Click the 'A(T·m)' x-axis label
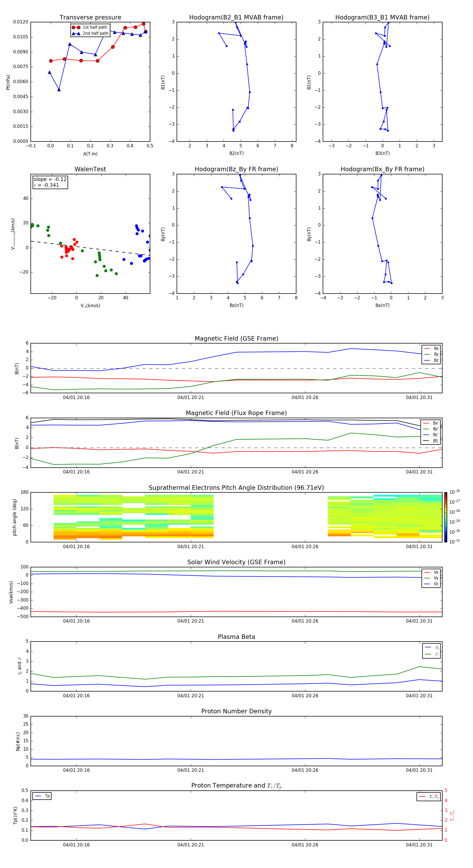473x868 pixels. pos(90,154)
